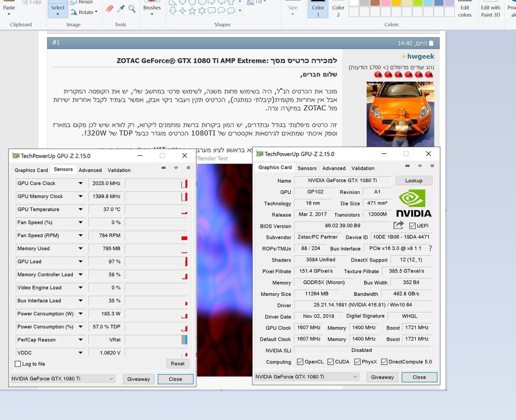Choose the five-point star shape
Image resolution: width=516 pixels, height=420 pixels.
coord(192,11)
